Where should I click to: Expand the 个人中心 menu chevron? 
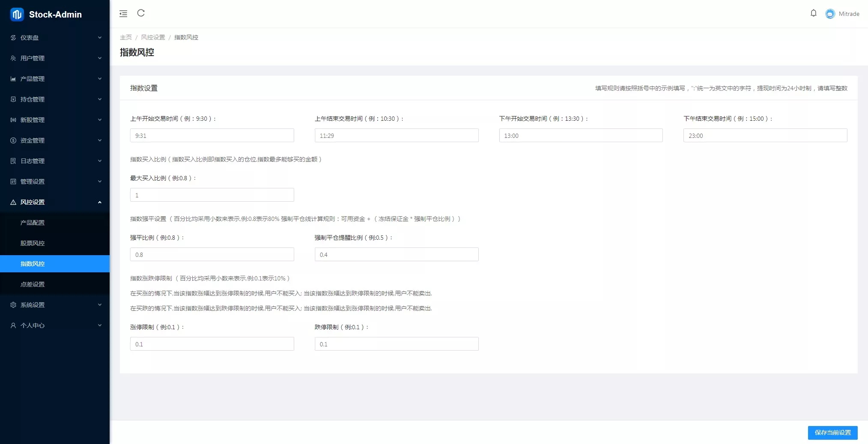pos(100,325)
